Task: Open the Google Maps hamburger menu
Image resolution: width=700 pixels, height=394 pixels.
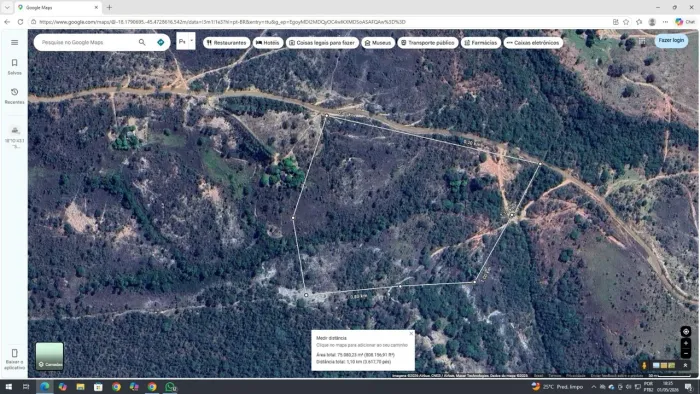Action: tap(14, 42)
